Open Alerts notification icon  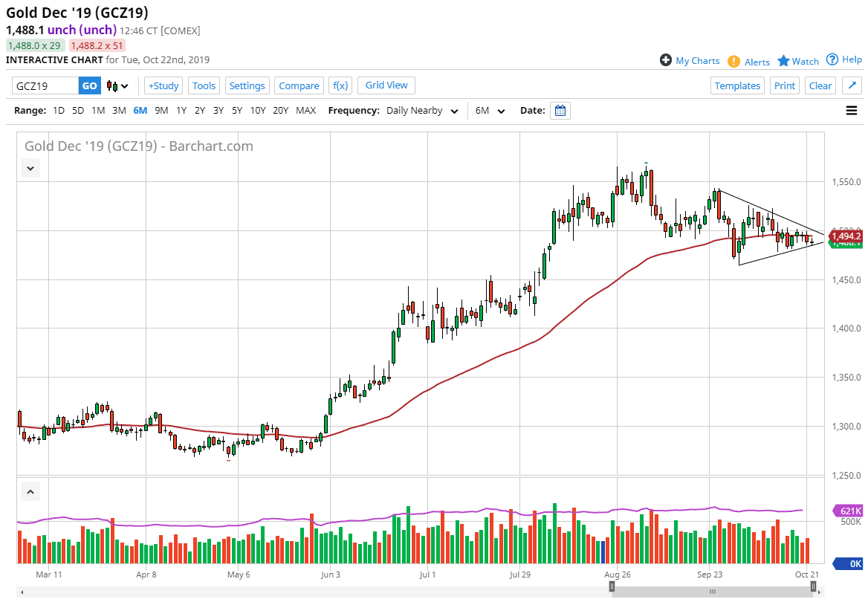tap(733, 61)
